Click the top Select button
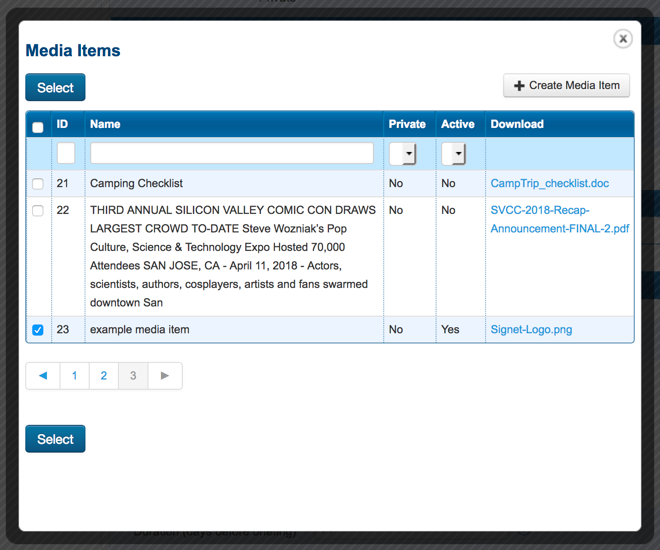Viewport: 660px width, 550px height. pyautogui.click(x=55, y=87)
